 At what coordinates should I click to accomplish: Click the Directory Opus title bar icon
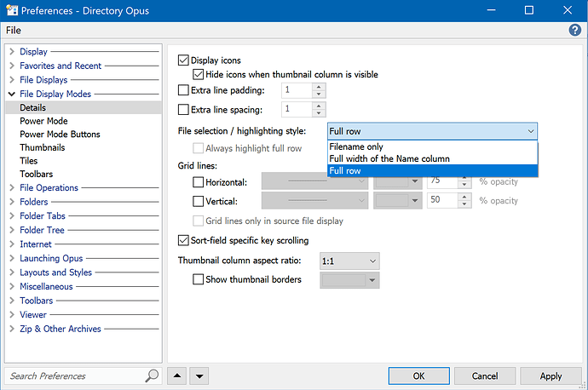pyautogui.click(x=11, y=10)
